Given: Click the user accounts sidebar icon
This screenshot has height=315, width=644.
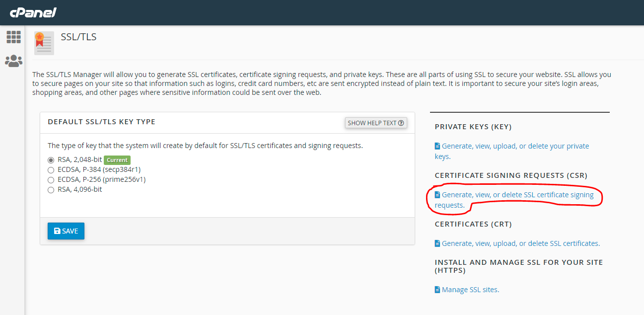Looking at the screenshot, I should pos(13,61).
